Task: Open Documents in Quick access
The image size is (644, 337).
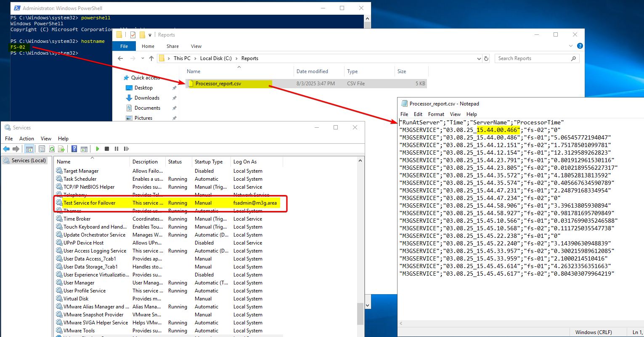Action: click(x=147, y=108)
